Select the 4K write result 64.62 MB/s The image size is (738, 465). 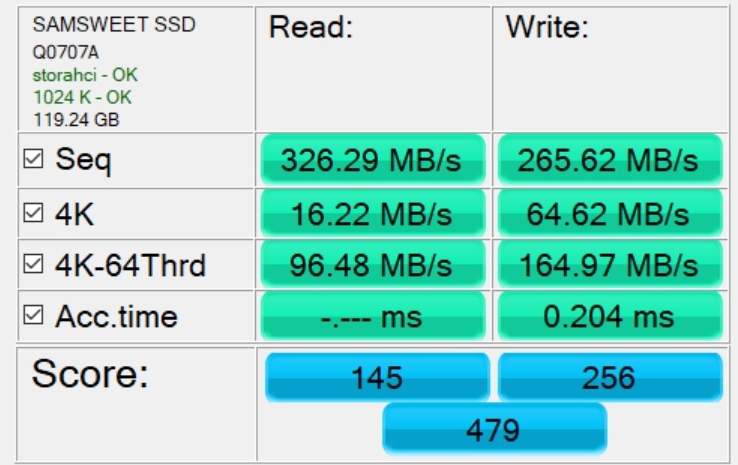tap(610, 213)
